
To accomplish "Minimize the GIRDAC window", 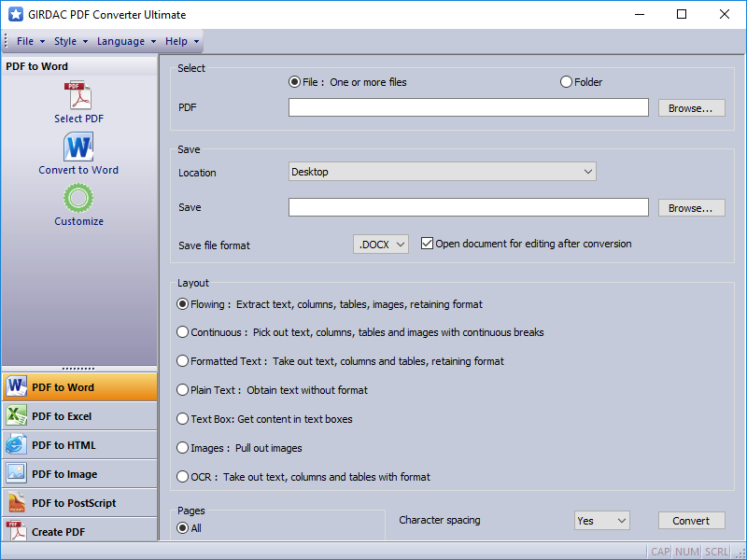I will [640, 14].
